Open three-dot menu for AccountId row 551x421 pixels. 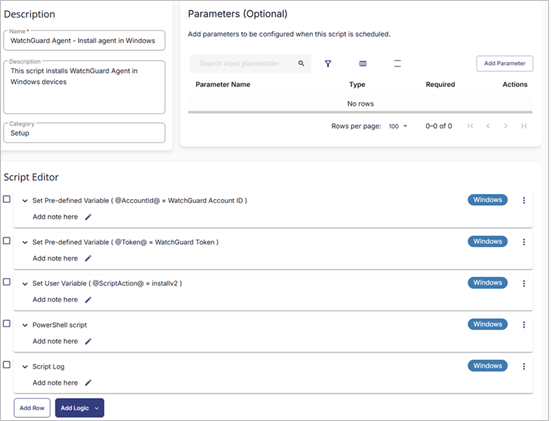[524, 200]
